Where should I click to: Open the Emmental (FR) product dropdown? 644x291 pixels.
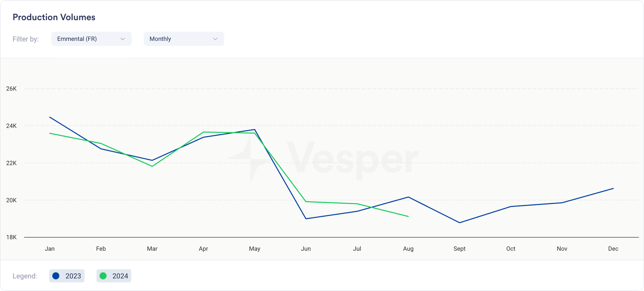tap(91, 39)
